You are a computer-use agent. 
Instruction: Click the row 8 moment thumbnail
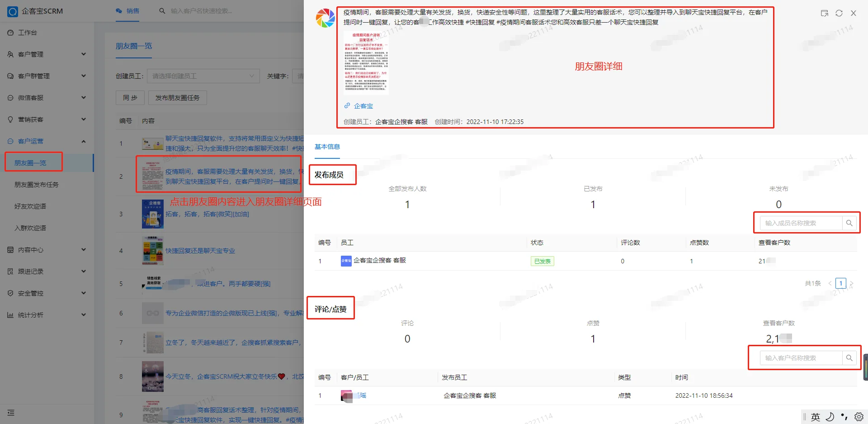[x=153, y=376]
